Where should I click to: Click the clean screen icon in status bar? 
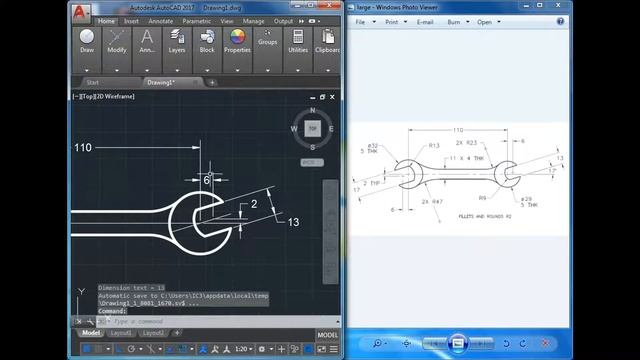[x=322, y=349]
